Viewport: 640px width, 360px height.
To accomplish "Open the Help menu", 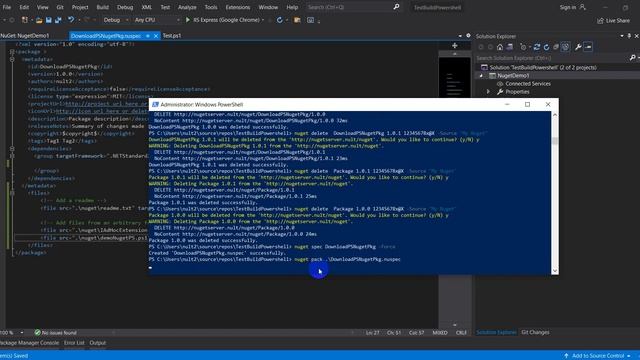I will click(292, 7).
